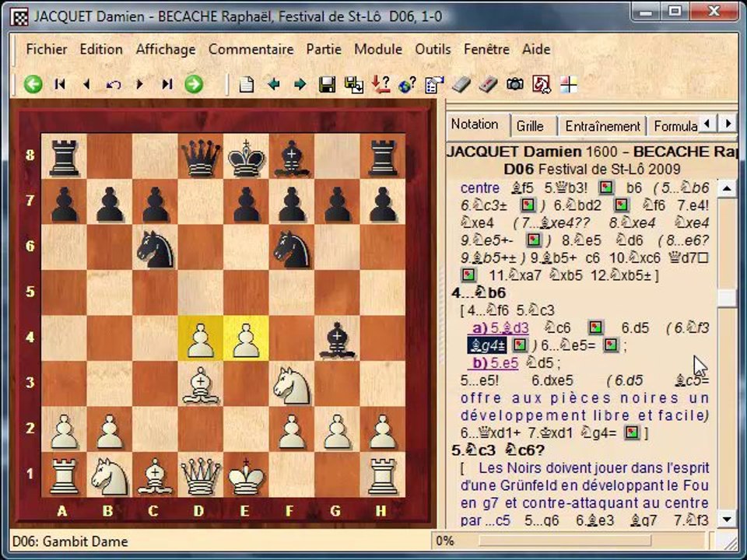
Task: Go to main line move 4...Nb6
Action: click(x=479, y=292)
